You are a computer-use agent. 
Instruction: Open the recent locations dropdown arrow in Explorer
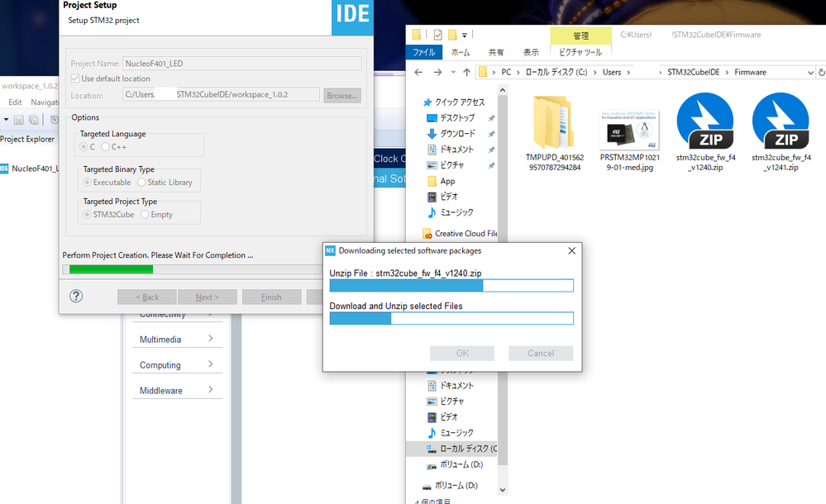(453, 72)
